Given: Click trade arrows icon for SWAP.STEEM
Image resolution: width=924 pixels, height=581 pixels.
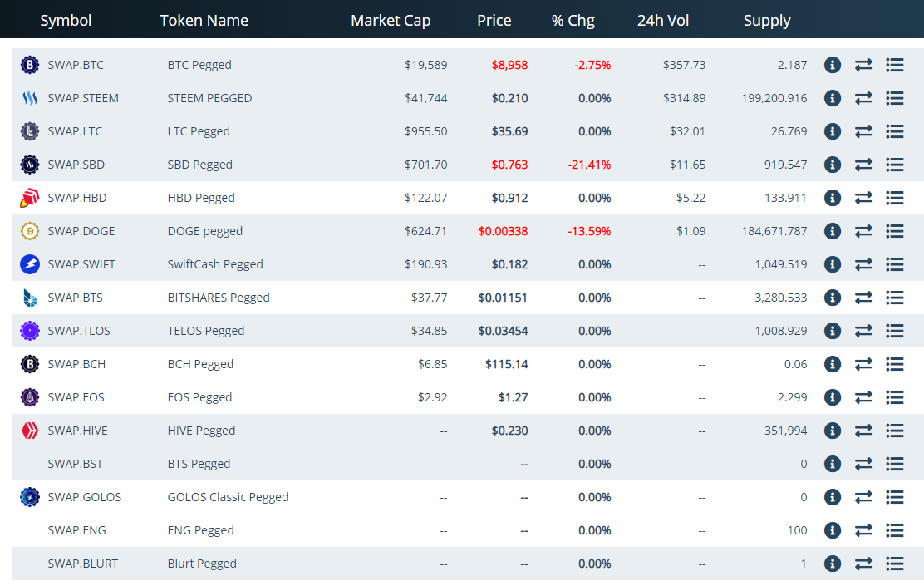Looking at the screenshot, I should 863,98.
